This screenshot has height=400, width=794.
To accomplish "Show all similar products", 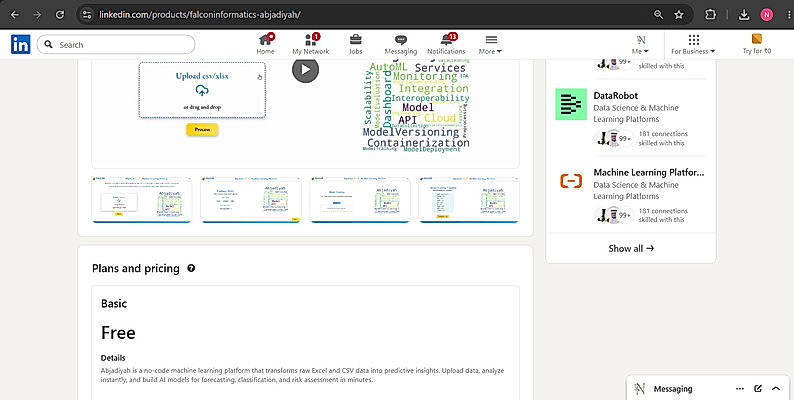I will click(631, 249).
